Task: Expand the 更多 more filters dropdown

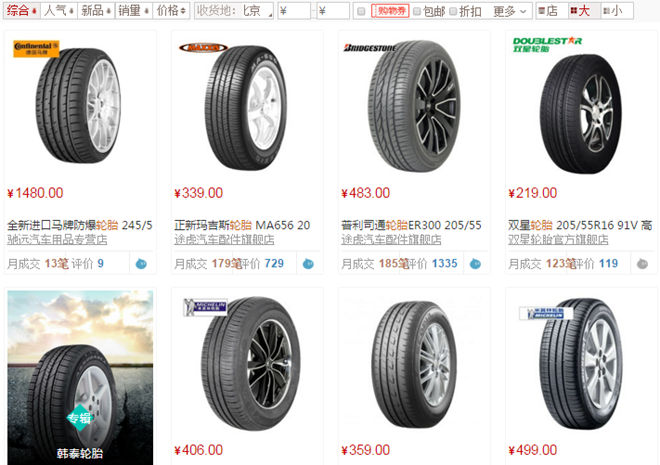Action: pos(510,11)
